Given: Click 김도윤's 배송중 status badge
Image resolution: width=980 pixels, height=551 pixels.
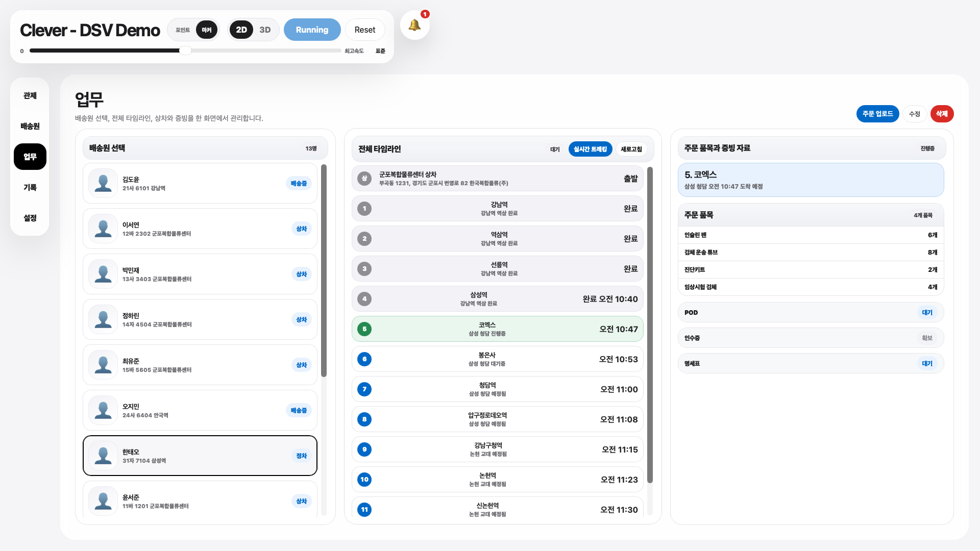Looking at the screenshot, I should pyautogui.click(x=299, y=184).
